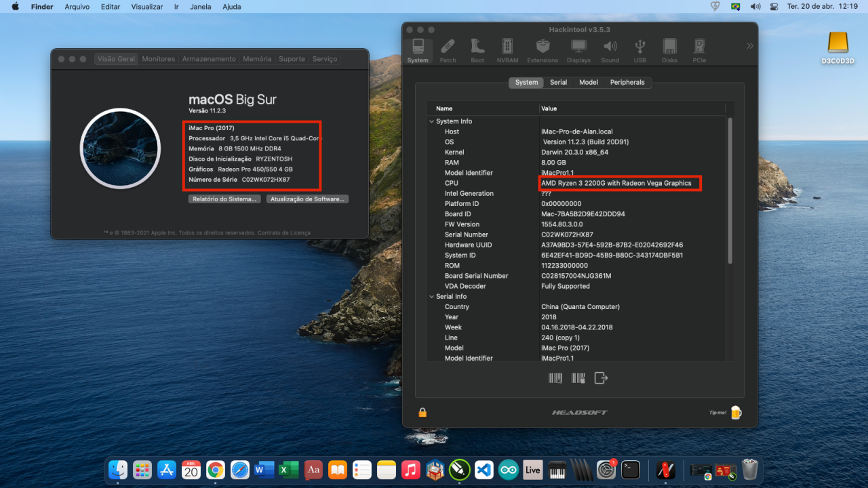Select the Visão Geral tab
868x488 pixels.
[x=117, y=59]
